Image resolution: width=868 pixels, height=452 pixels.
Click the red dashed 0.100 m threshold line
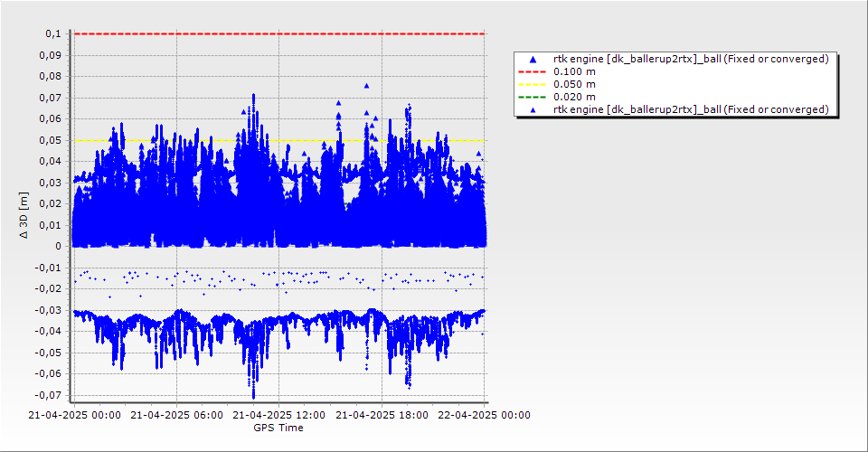tap(279, 33)
